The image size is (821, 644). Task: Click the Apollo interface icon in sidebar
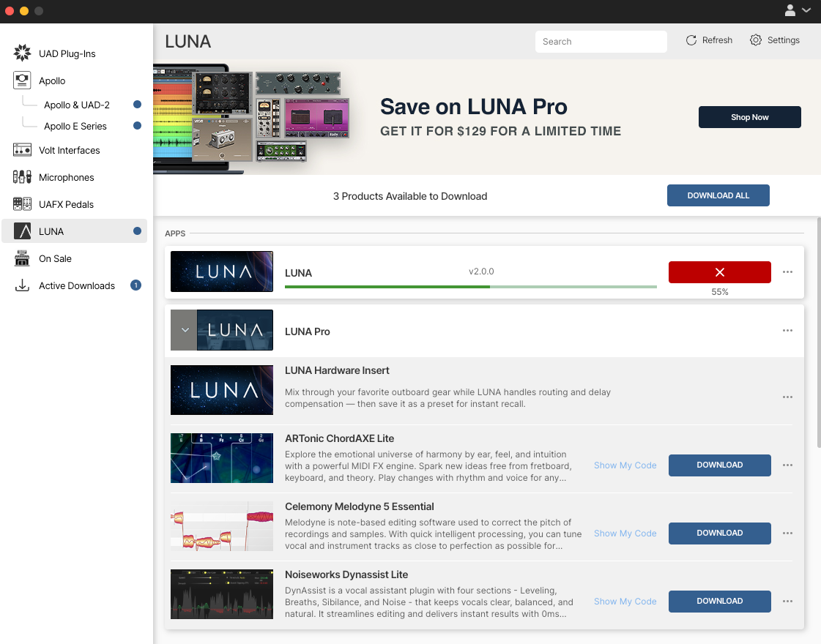coord(22,80)
